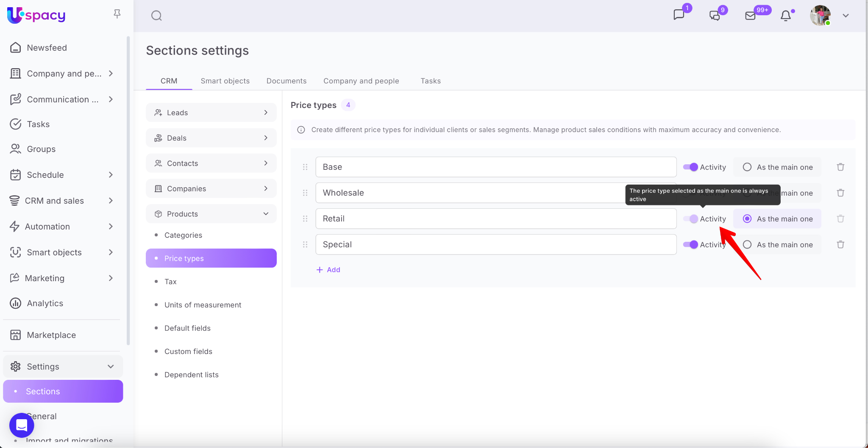
Task: Set Base as the main one
Action: 747,167
